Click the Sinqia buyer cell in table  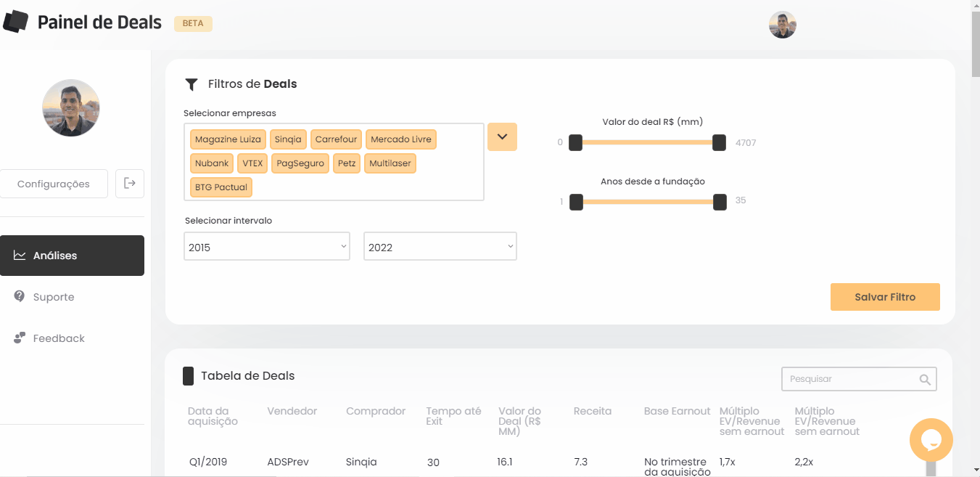[x=361, y=462]
